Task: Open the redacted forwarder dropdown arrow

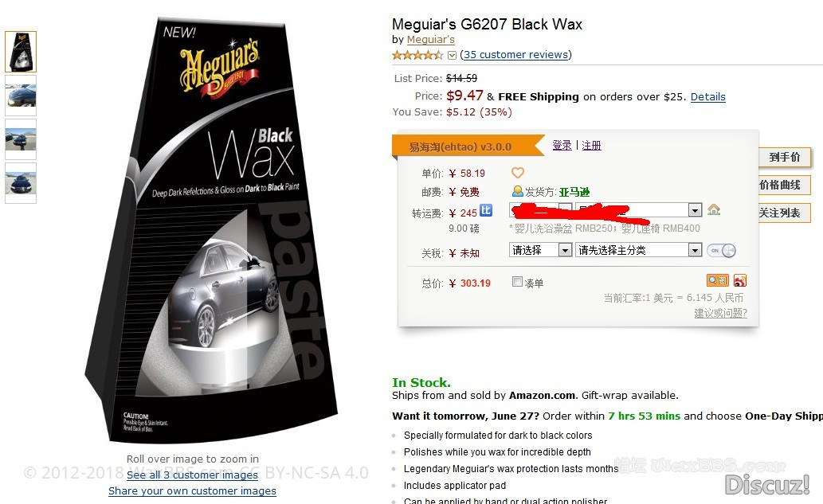Action: [695, 210]
